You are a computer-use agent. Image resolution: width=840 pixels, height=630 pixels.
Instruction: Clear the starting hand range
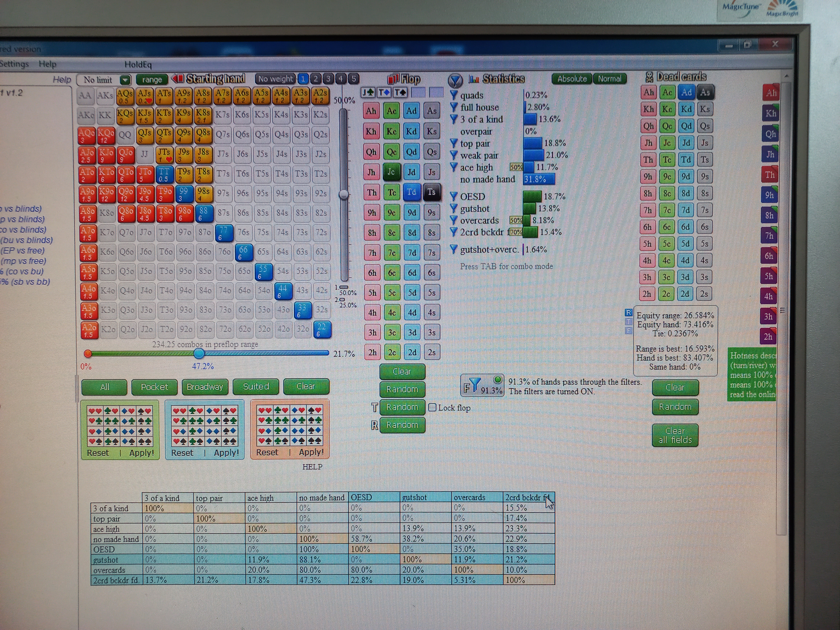click(306, 387)
